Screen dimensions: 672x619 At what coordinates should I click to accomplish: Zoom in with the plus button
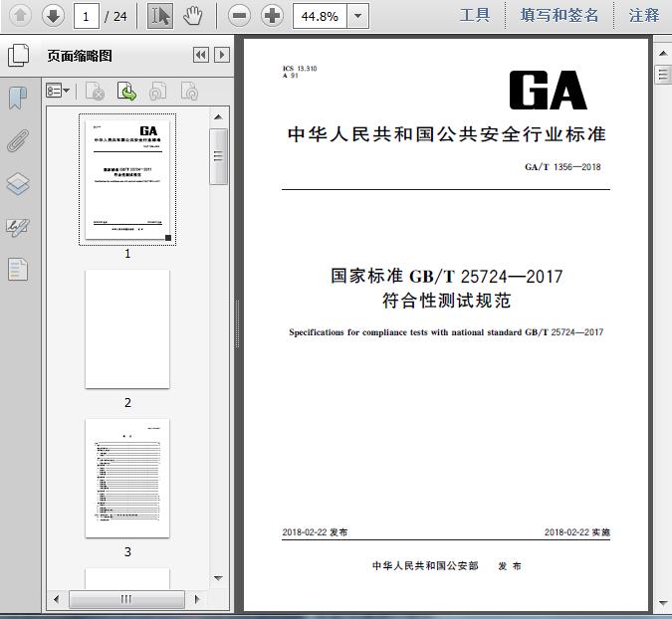(272, 15)
